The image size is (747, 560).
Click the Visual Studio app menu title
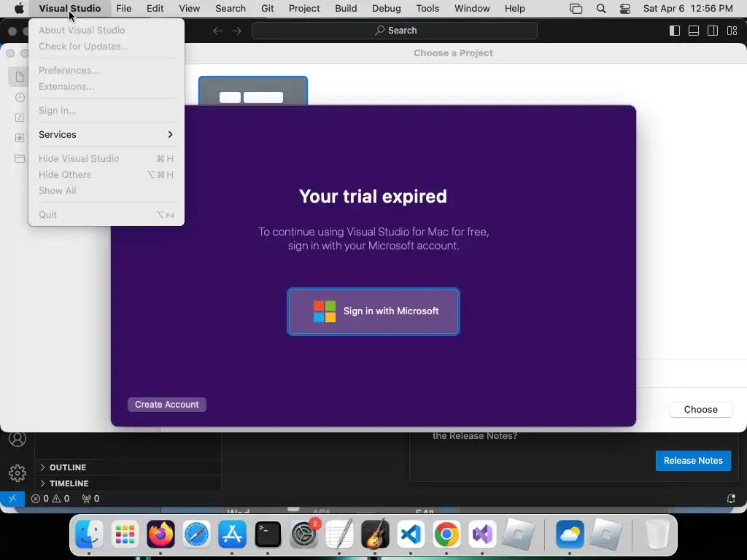click(x=69, y=9)
